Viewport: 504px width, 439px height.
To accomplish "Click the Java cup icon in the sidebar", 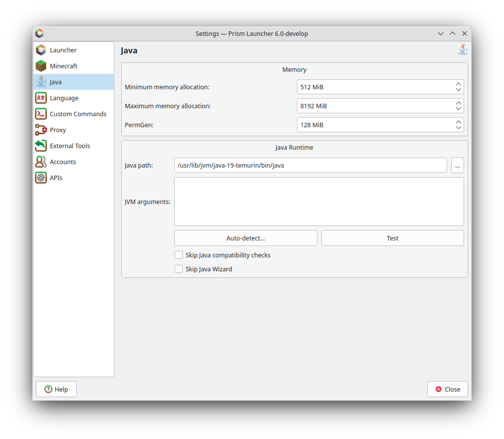I will 41,82.
